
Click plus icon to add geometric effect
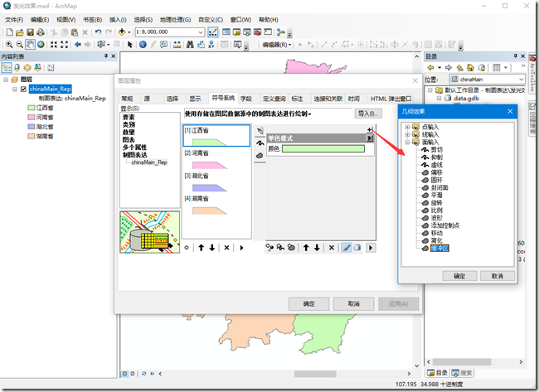click(370, 129)
